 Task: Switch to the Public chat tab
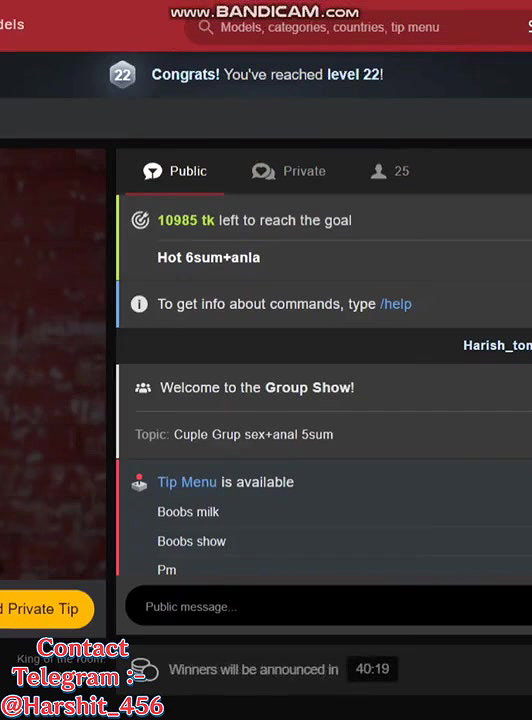coord(175,171)
